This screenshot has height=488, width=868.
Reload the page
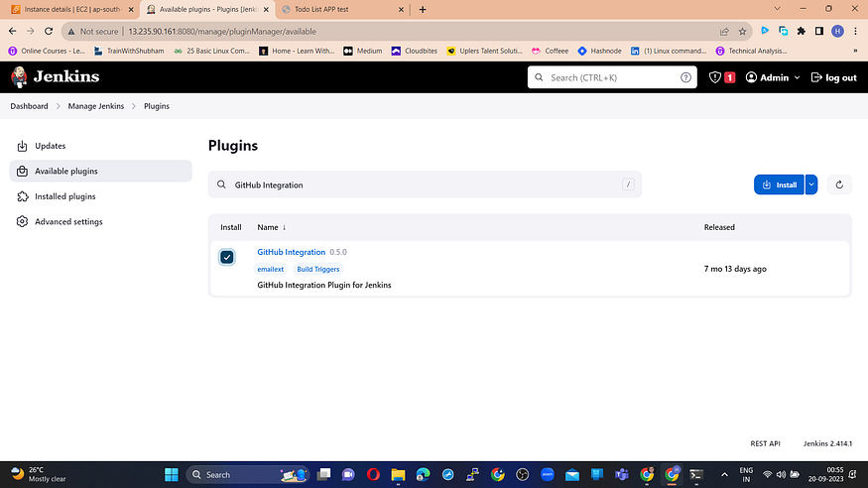tap(49, 32)
